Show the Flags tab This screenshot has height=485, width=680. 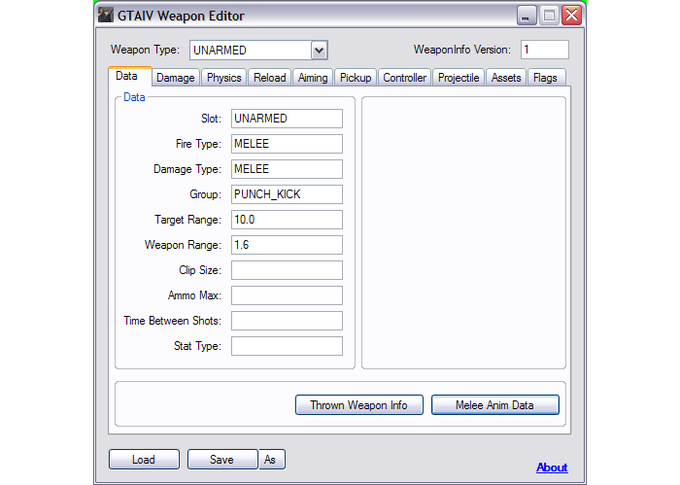click(546, 78)
